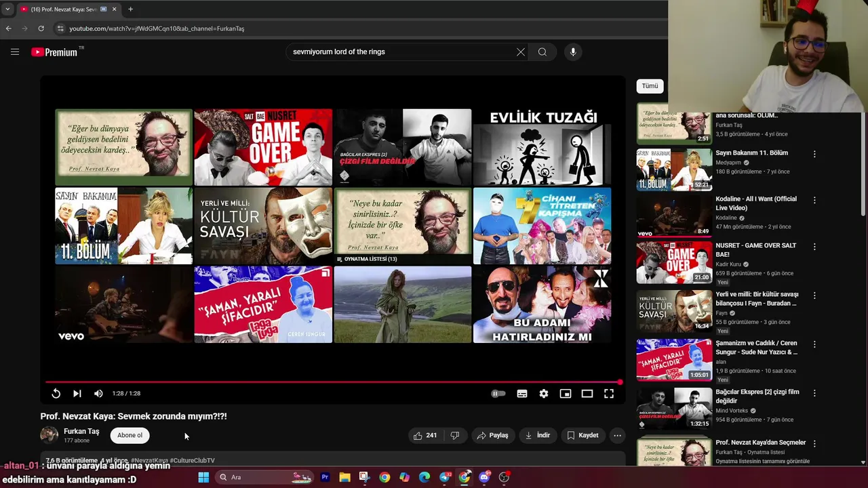View site information icon in address bar
Viewport: 868px width, 488px height.
(x=60, y=28)
